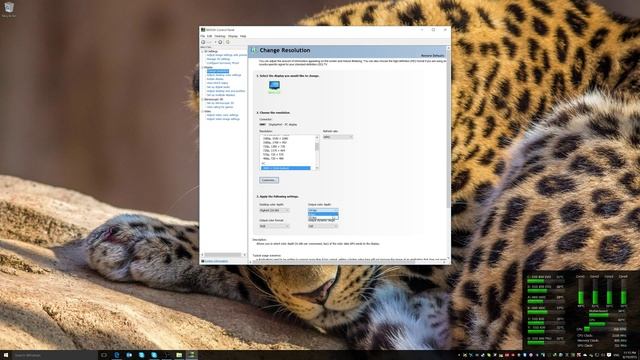
Task: Collapse the Video tree node
Action: pos(202,111)
